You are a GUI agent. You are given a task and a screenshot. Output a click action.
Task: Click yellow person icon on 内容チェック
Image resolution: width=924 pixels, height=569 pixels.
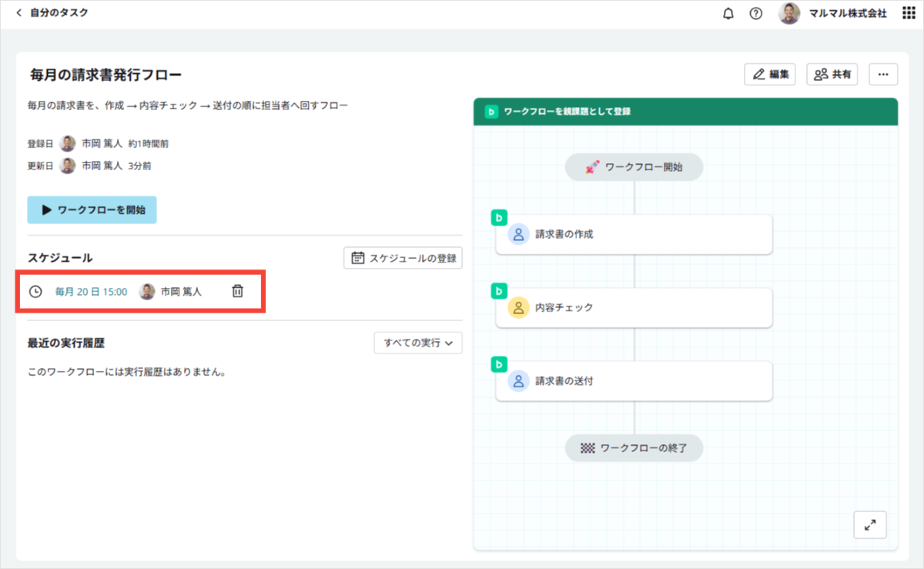pos(518,307)
